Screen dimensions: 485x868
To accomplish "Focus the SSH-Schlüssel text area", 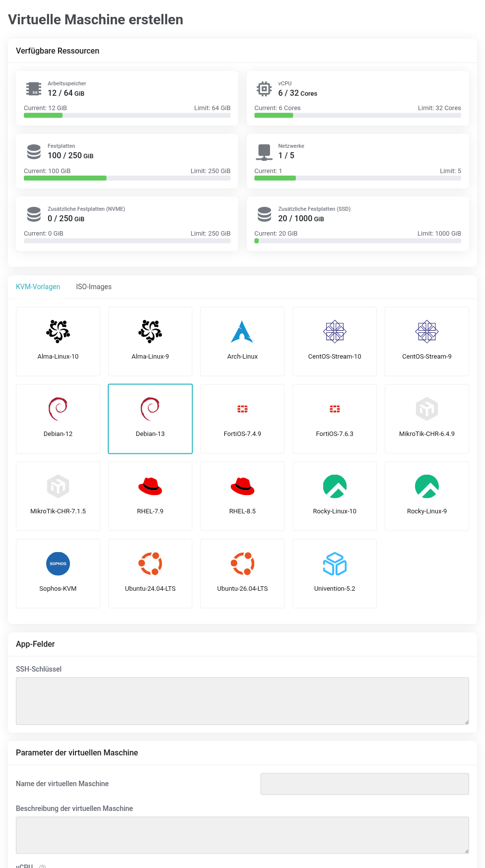I will click(242, 701).
